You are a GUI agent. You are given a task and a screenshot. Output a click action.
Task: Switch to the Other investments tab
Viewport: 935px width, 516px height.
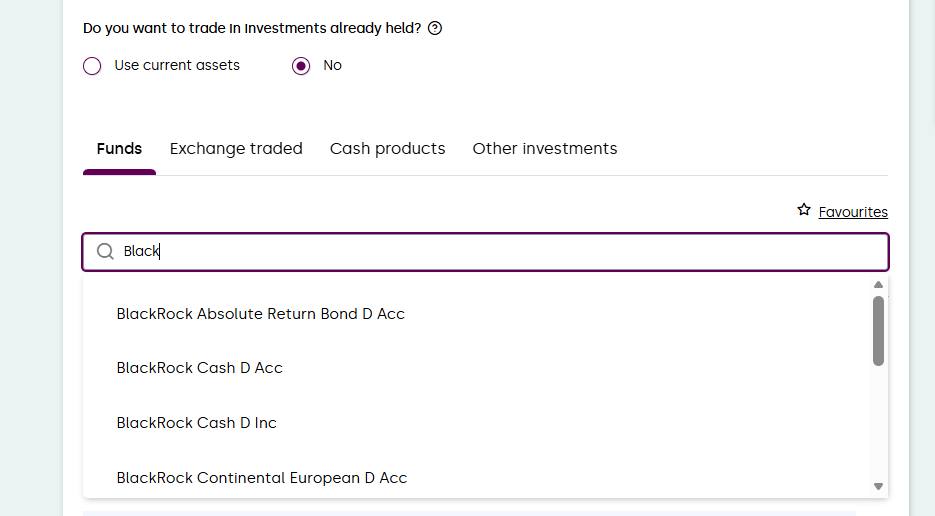(x=545, y=149)
